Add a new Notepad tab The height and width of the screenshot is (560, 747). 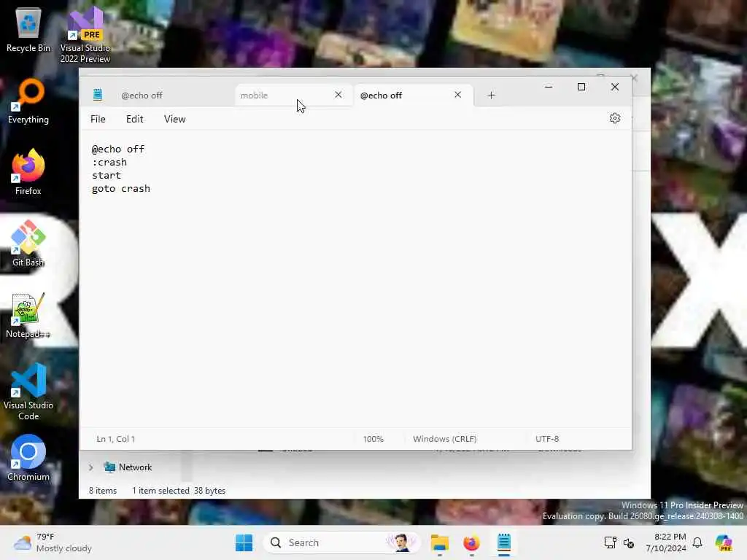[x=491, y=96]
